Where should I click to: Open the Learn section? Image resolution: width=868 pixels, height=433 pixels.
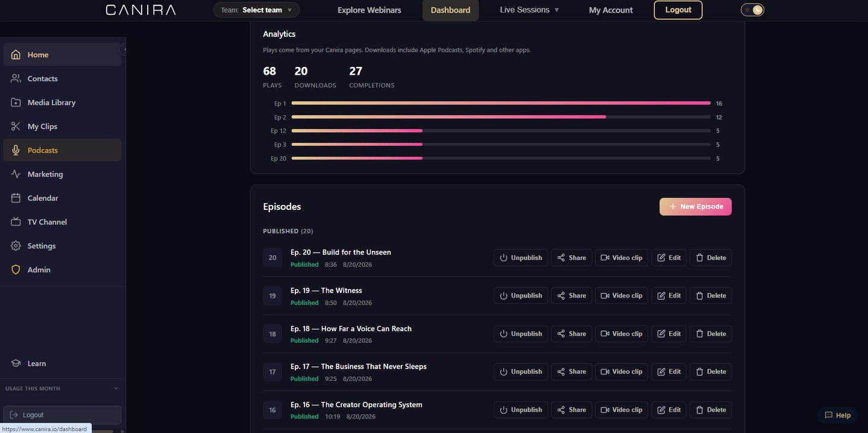point(62,363)
